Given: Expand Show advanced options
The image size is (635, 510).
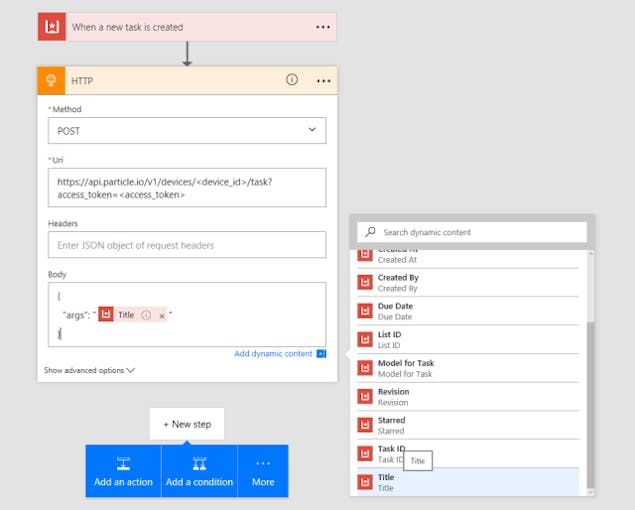Looking at the screenshot, I should point(89,370).
